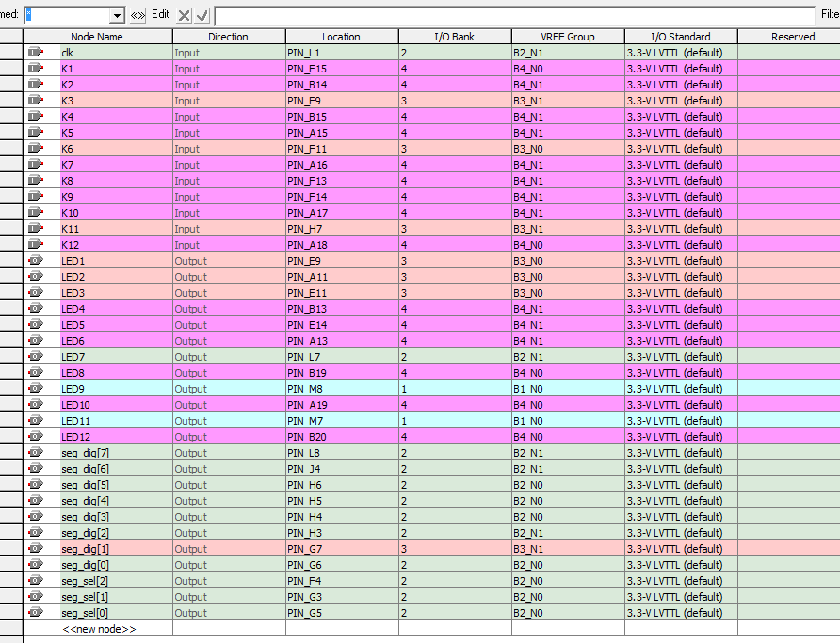
Task: Select the seg_dig[0] node name cell
Action: point(116,564)
